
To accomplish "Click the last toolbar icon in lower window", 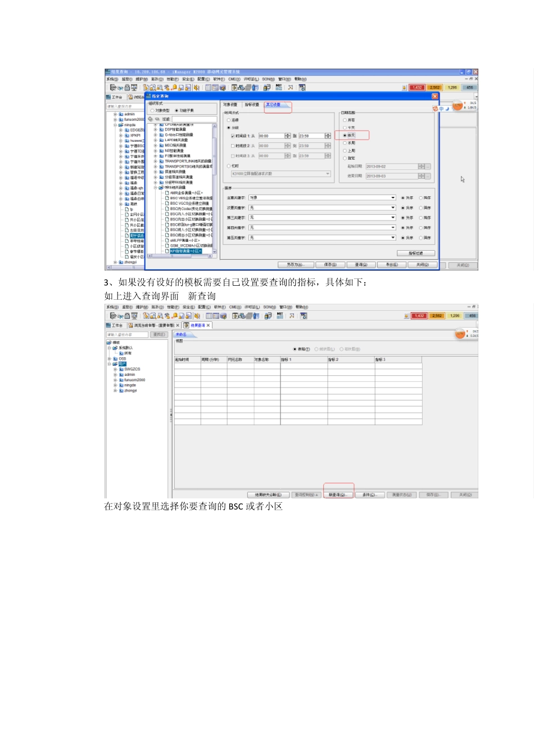I will point(304,316).
